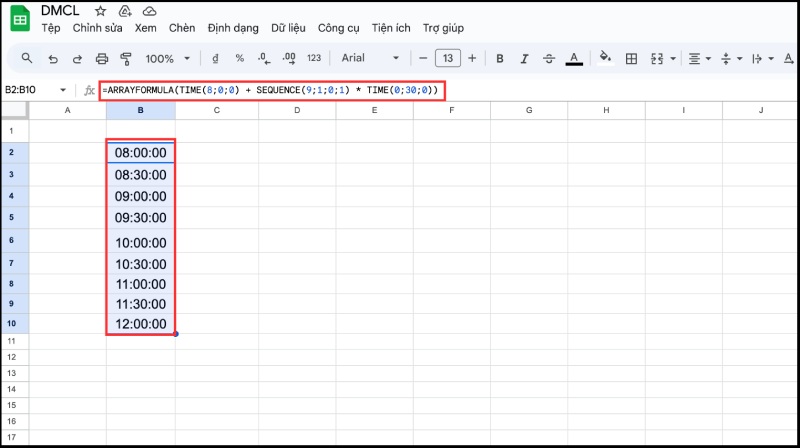Click the ARRAYFORMULA formula bar

[x=272, y=90]
